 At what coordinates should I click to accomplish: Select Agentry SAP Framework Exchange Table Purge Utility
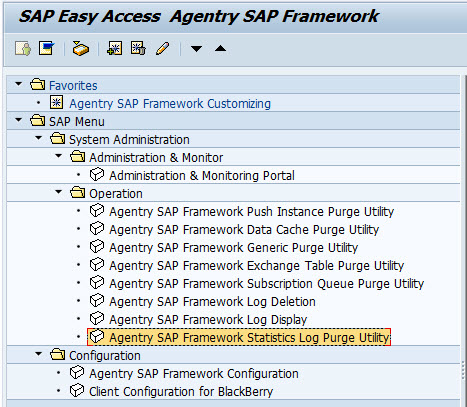point(257,266)
